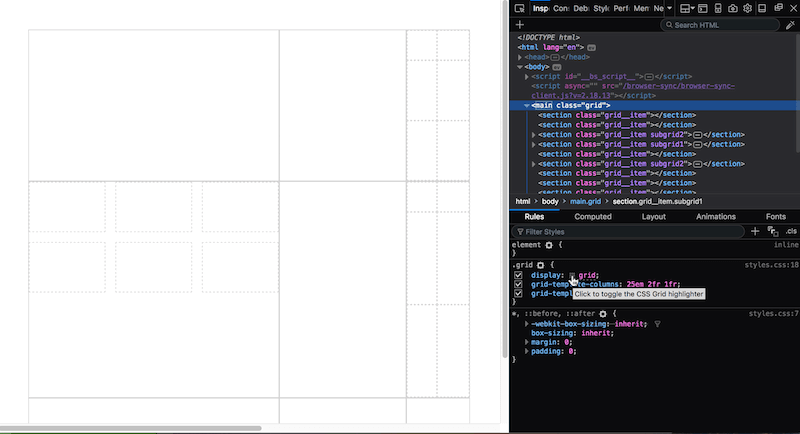Select section.grid__item.subgrid1 in breadcrumb
Screen dimensions: 800x434
pos(657,201)
